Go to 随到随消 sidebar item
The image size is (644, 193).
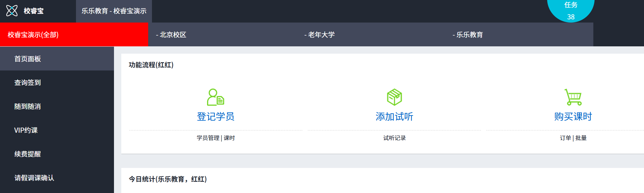point(28,106)
